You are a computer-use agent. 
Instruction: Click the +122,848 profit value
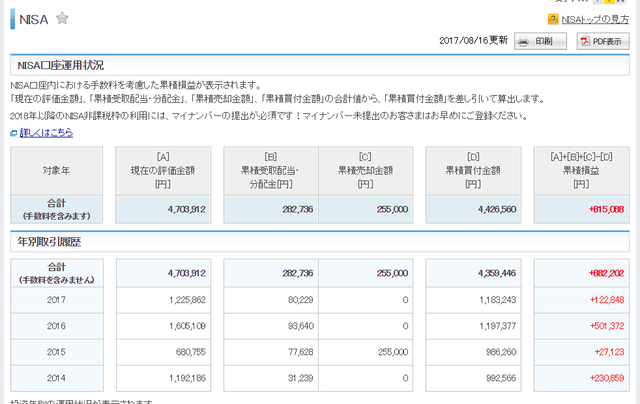(607, 300)
